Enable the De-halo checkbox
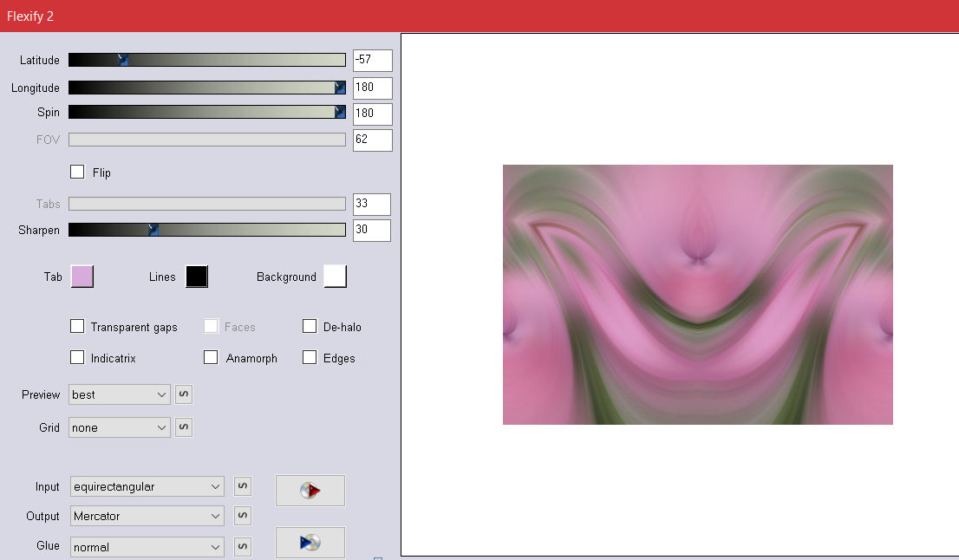959x560 pixels. [x=310, y=326]
